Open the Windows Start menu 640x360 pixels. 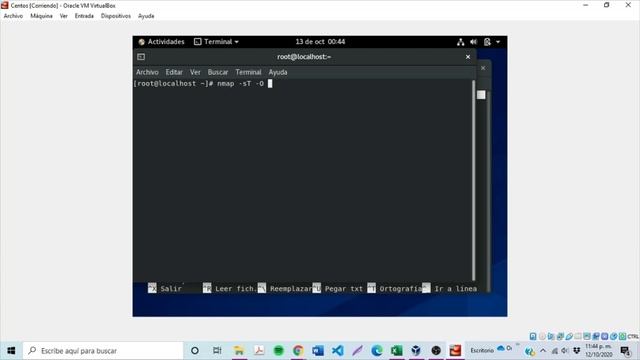pos(11,351)
